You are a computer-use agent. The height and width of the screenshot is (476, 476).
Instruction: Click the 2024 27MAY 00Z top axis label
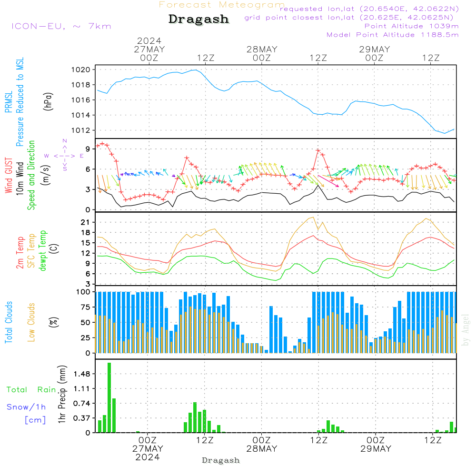click(149, 49)
